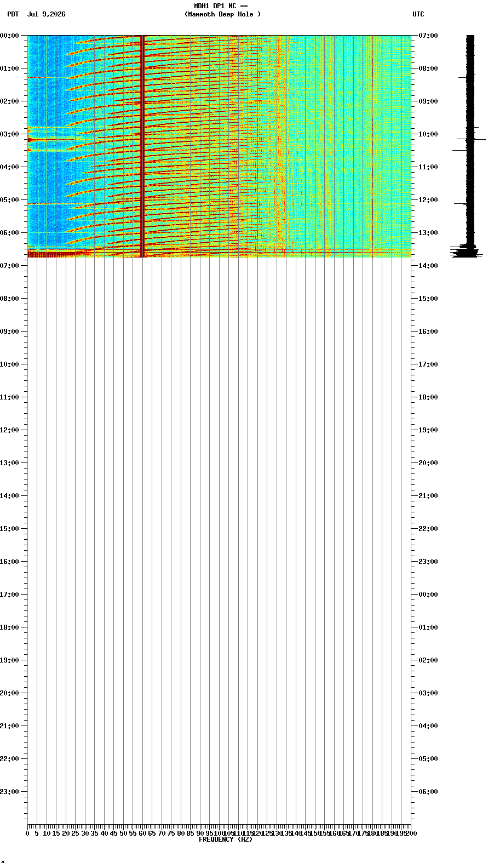Click the 20:00 UTC time label
Screen dimensions: 494x868
pos(428,463)
